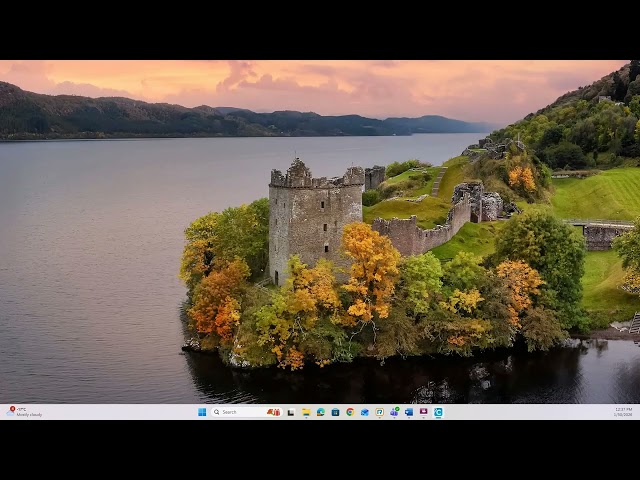Open the weather widget showing Mostly cloudy
This screenshot has width=640, height=480.
[24, 411]
